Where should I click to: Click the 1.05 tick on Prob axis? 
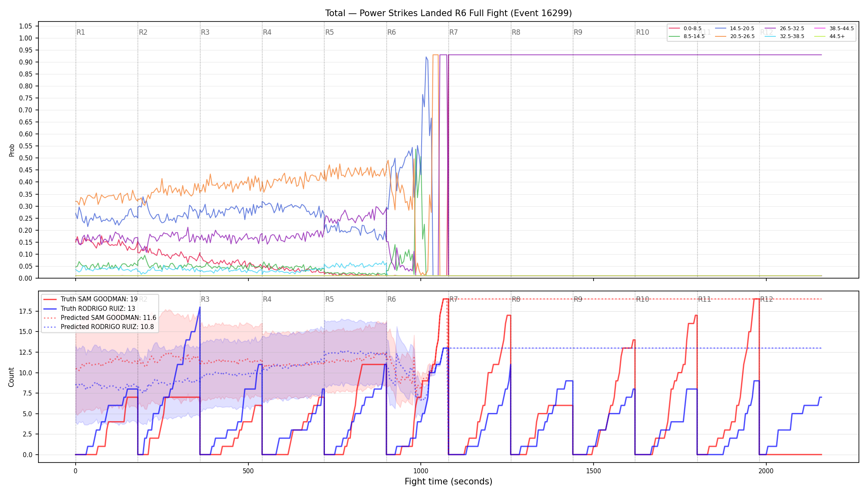25,26
